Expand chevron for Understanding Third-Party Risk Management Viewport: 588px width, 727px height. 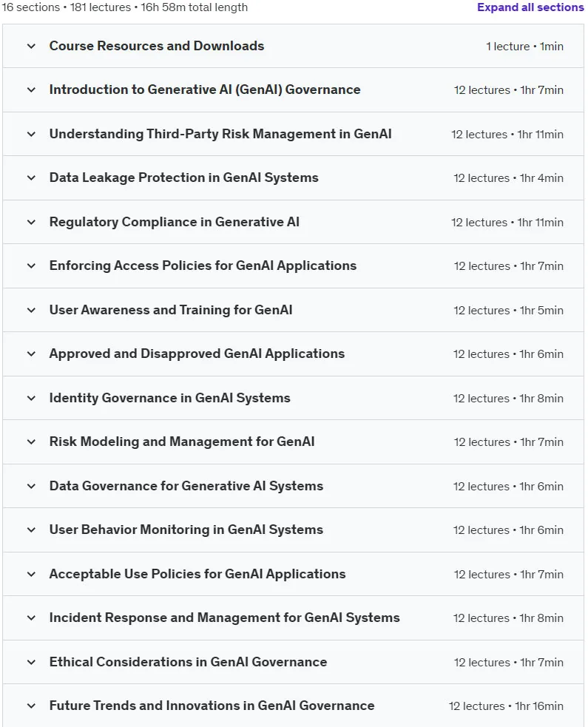(x=31, y=135)
